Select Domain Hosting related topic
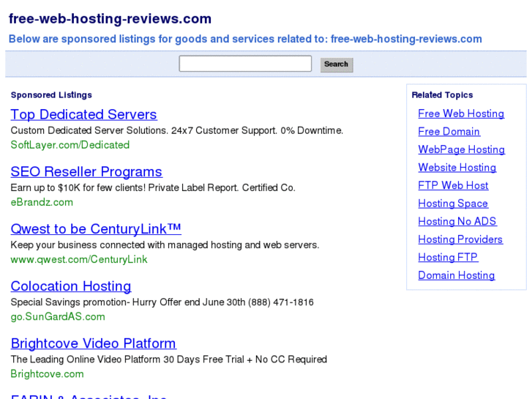 coord(457,275)
